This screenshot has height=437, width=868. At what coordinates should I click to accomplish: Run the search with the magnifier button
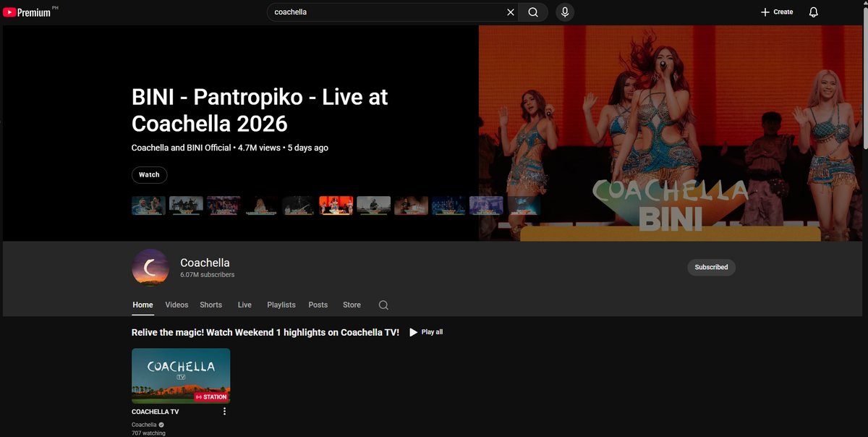(x=534, y=12)
